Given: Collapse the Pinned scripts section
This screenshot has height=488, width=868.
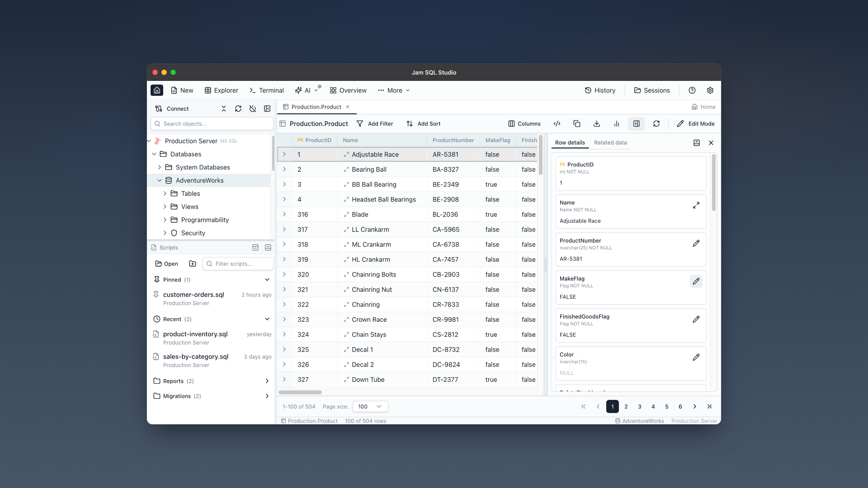Looking at the screenshot, I should tap(267, 279).
